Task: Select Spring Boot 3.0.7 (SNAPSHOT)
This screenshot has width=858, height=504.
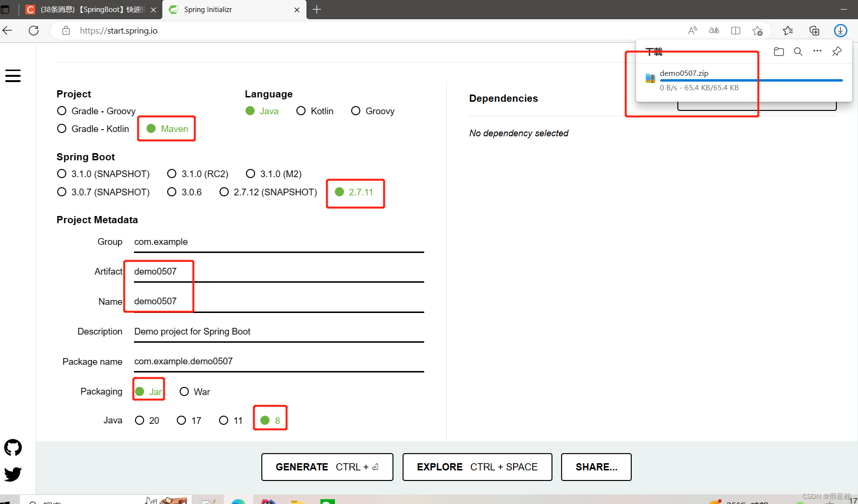Action: (103, 192)
